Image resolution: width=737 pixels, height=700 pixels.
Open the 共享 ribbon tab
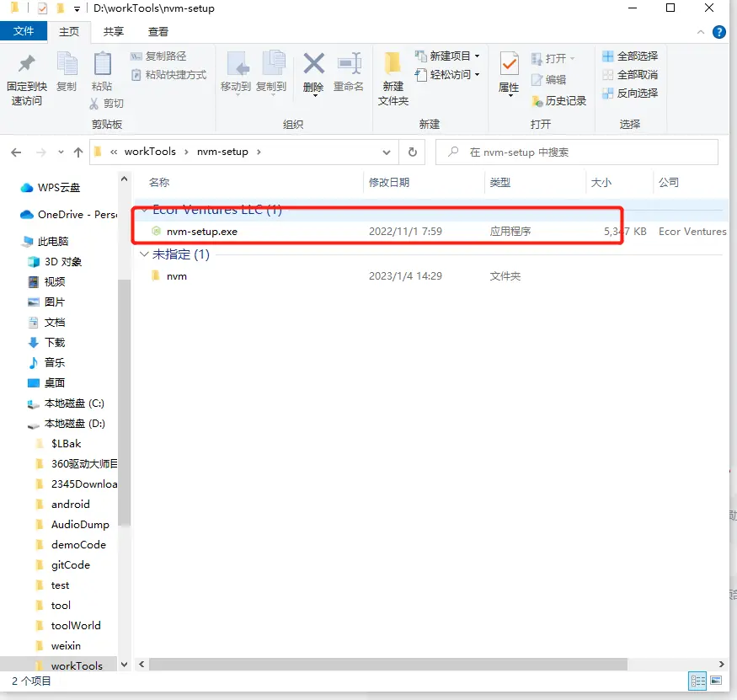[114, 31]
